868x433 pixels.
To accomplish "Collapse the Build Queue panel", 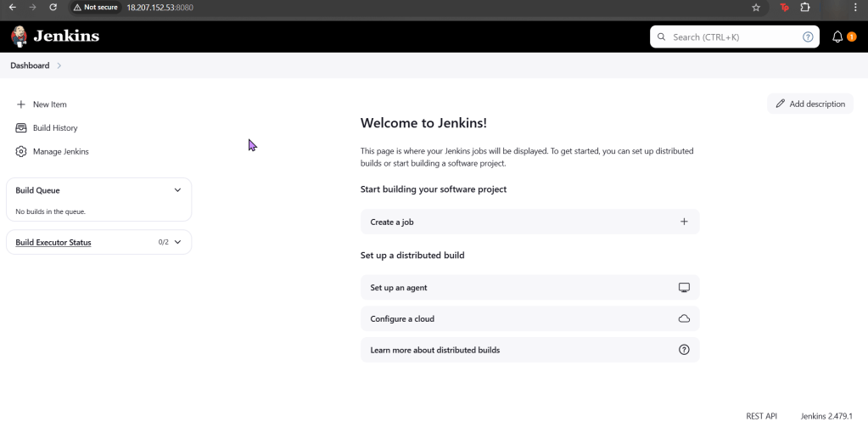I will (x=177, y=190).
